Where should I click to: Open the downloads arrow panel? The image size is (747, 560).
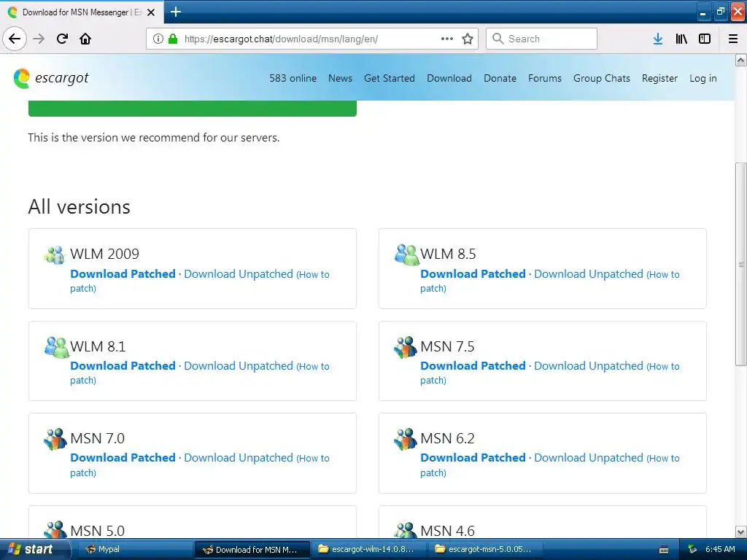[658, 39]
